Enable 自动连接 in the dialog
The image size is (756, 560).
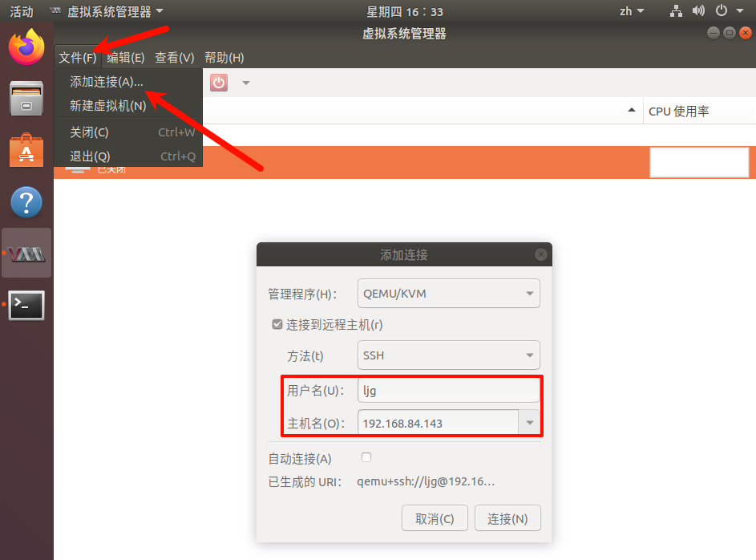coord(366,456)
